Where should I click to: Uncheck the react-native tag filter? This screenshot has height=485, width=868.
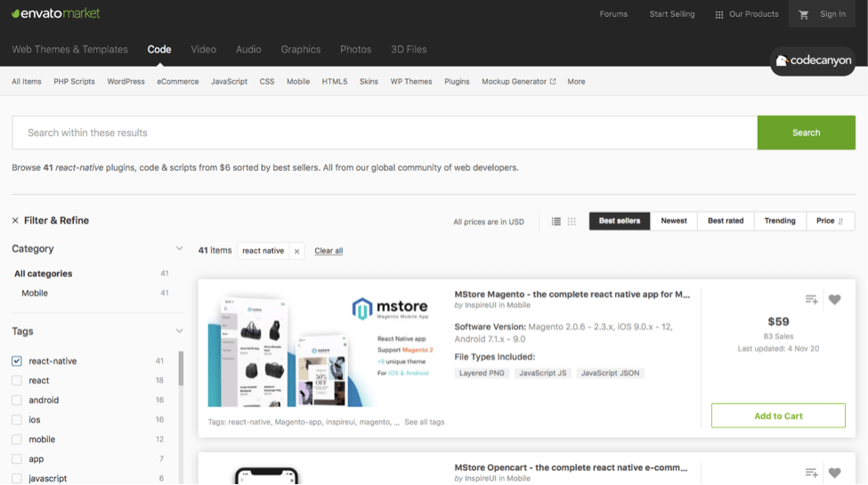click(17, 361)
